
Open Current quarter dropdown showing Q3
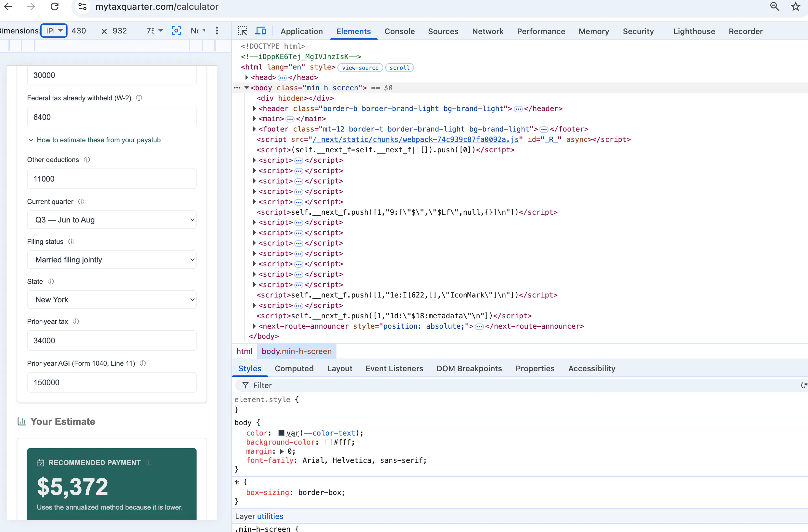(112, 220)
